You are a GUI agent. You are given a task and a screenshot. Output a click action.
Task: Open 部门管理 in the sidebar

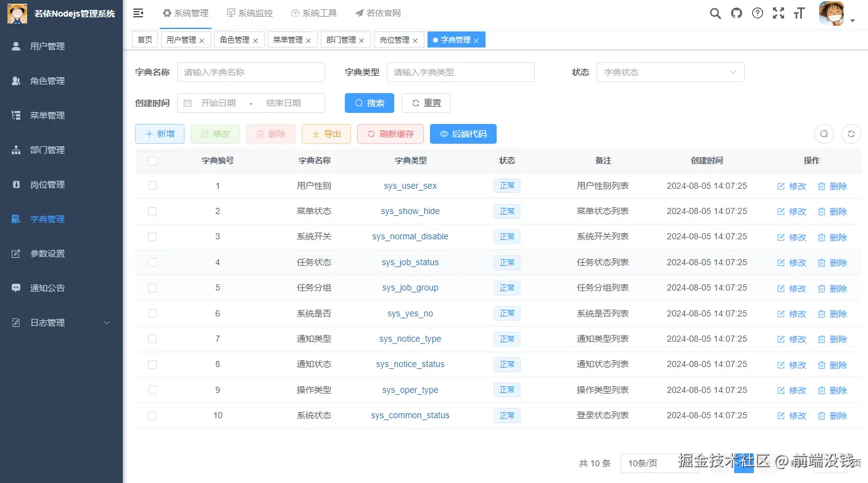(x=61, y=150)
